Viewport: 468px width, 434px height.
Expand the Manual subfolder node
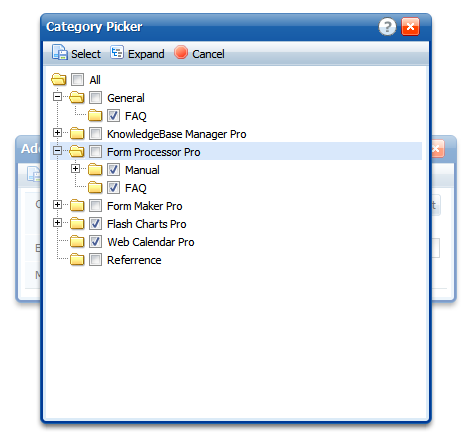pos(75,169)
